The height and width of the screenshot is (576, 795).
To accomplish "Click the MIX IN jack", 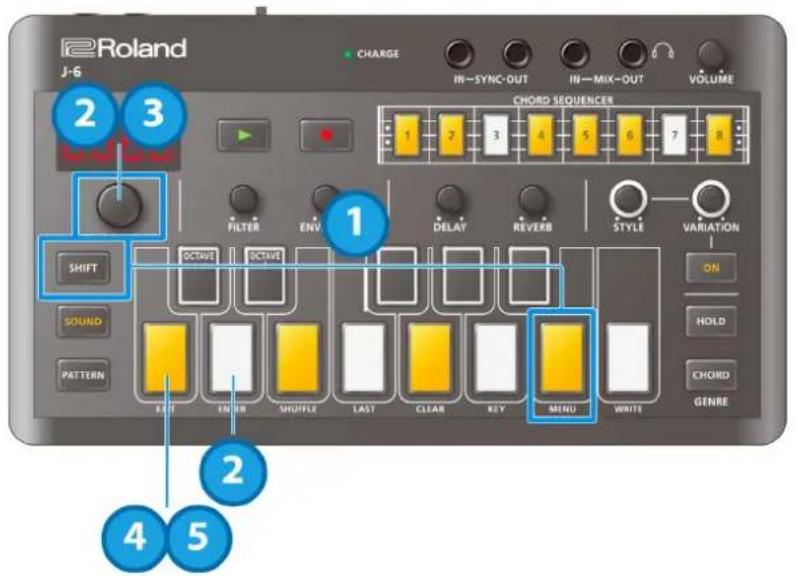I will [575, 54].
